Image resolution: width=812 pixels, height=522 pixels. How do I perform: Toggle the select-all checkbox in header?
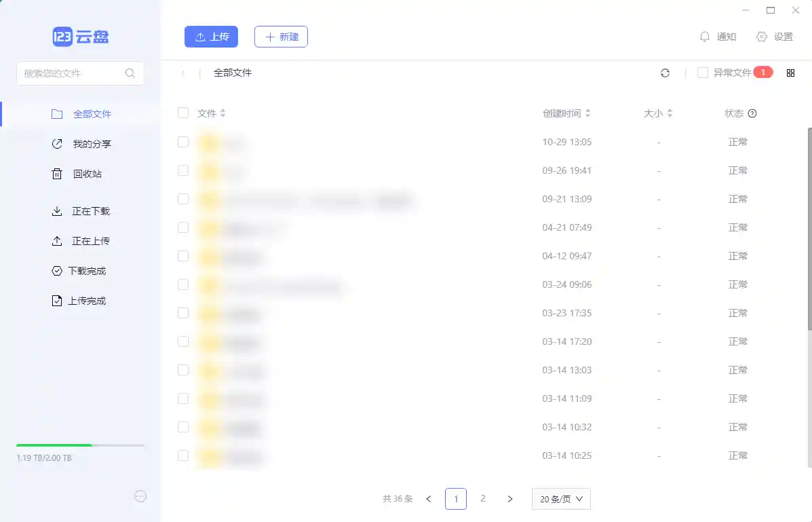tap(183, 113)
